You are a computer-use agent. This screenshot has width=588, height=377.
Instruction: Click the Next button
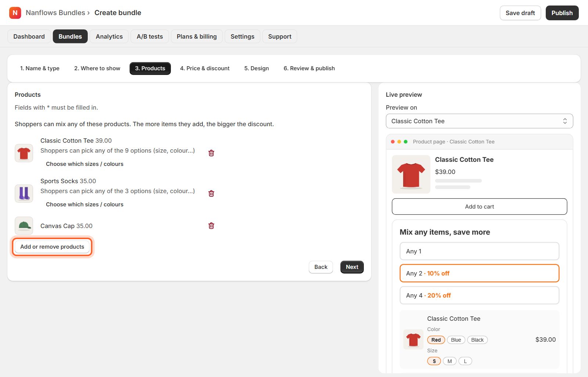(352, 267)
